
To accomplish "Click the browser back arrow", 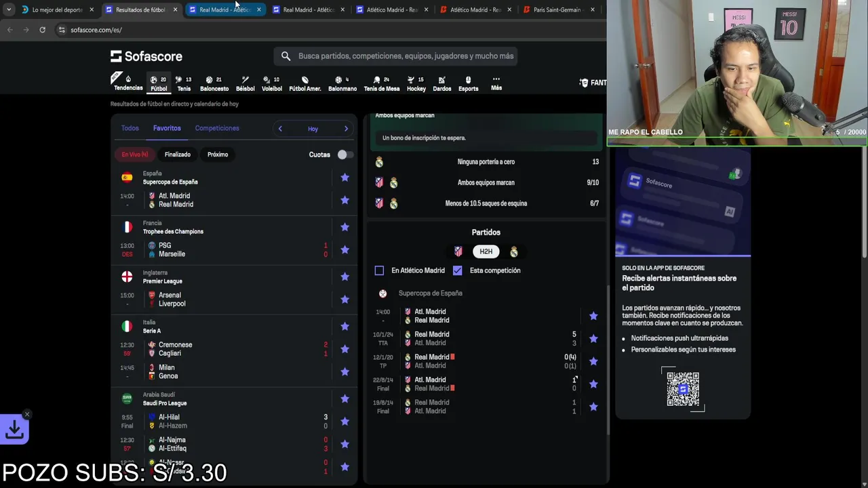I will pyautogui.click(x=9, y=30).
